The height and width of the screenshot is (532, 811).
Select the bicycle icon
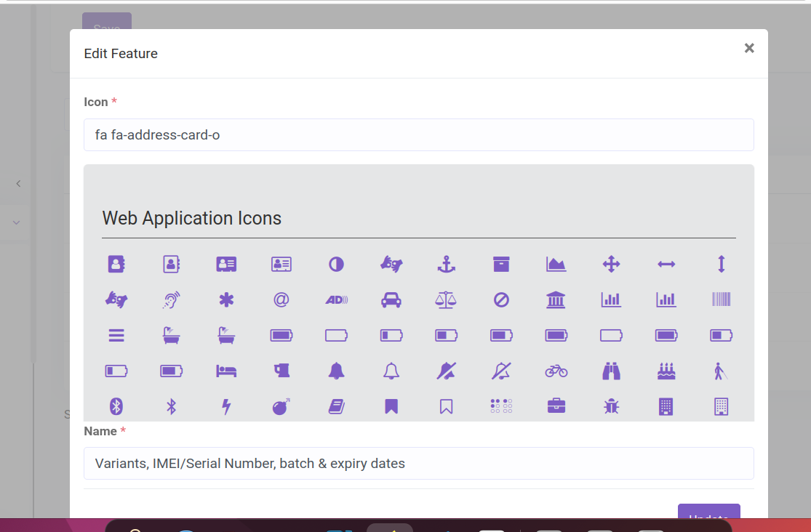click(556, 371)
